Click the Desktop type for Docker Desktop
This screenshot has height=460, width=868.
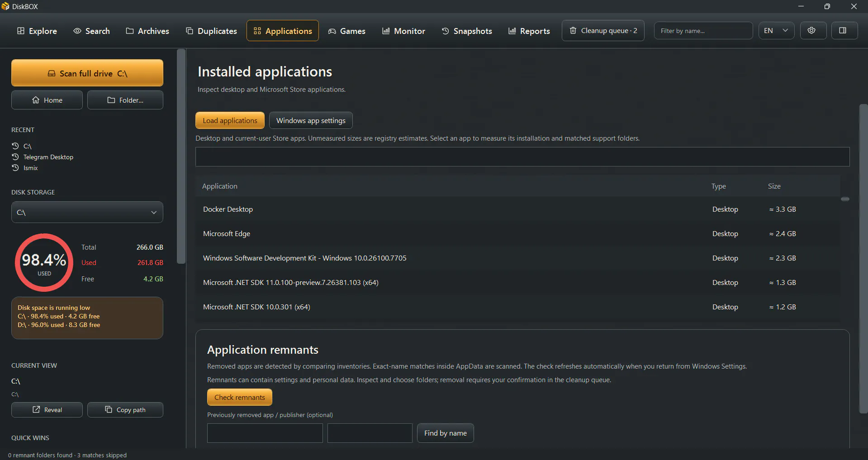(725, 209)
